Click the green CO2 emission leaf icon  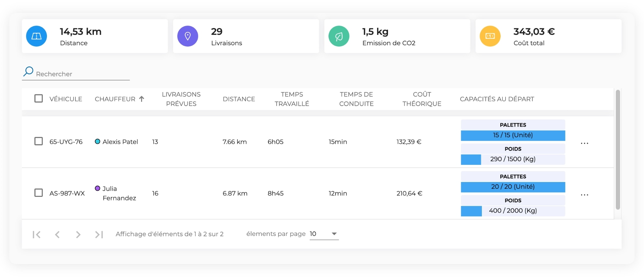339,36
